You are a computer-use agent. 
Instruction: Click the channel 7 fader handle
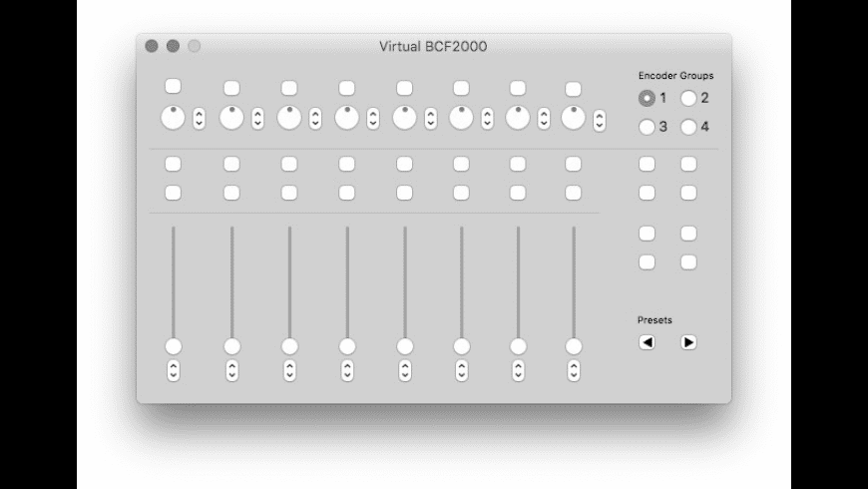coord(518,346)
